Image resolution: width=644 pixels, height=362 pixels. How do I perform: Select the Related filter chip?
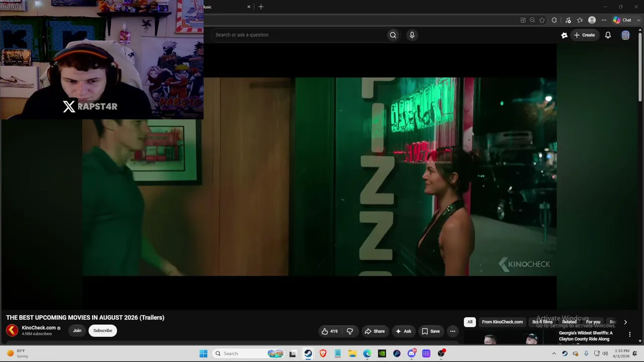click(x=570, y=322)
